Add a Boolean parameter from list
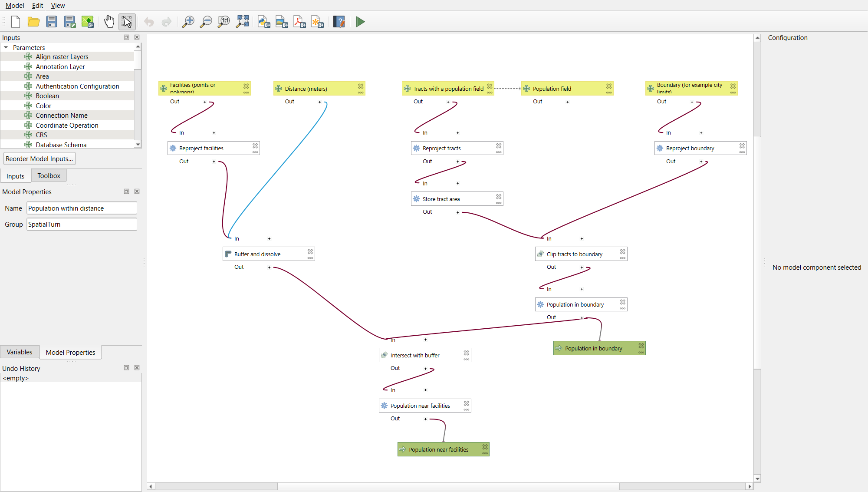Image resolution: width=868 pixels, height=492 pixels. [47, 96]
